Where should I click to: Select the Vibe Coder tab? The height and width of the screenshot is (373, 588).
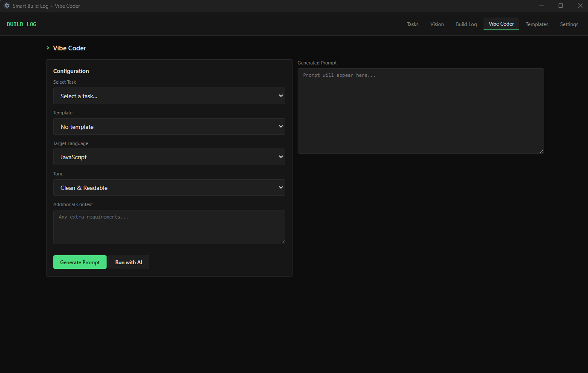pos(501,24)
